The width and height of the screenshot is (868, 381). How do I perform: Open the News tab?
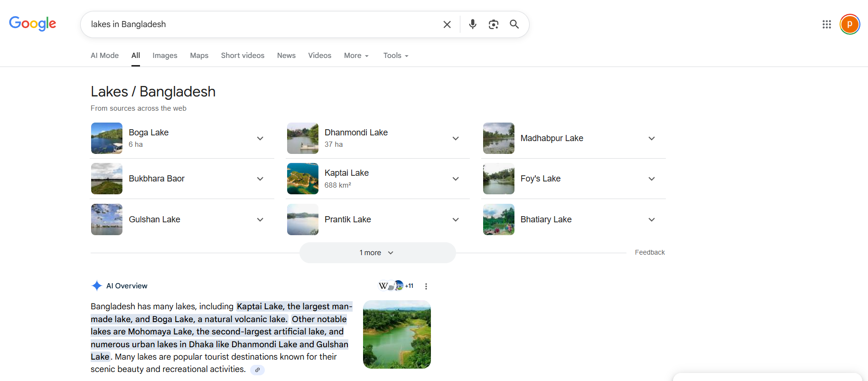(287, 56)
